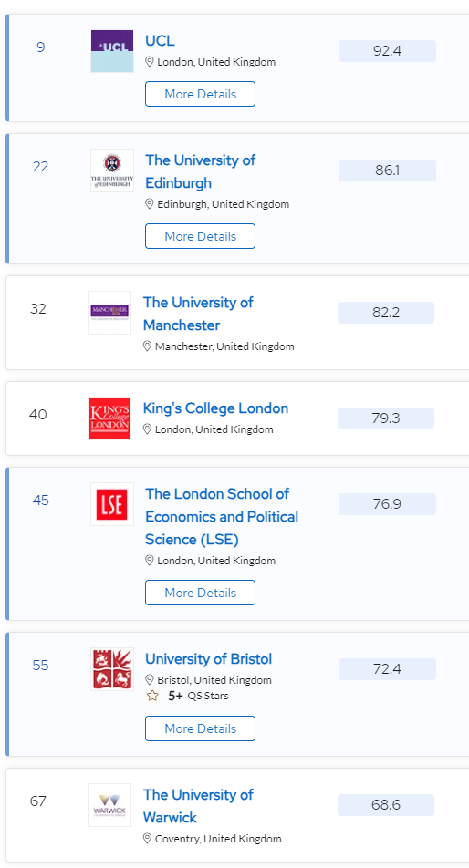Screen dimensions: 469x868
Task: Open the UCL university link
Action: (160, 40)
